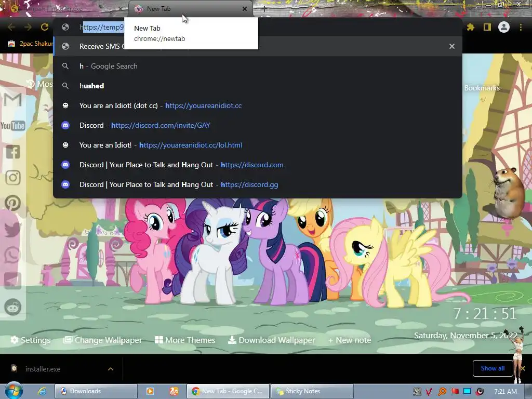Launch Internet Explorer from the taskbar
Image resolution: width=532 pixels, height=399 pixels.
42,391
